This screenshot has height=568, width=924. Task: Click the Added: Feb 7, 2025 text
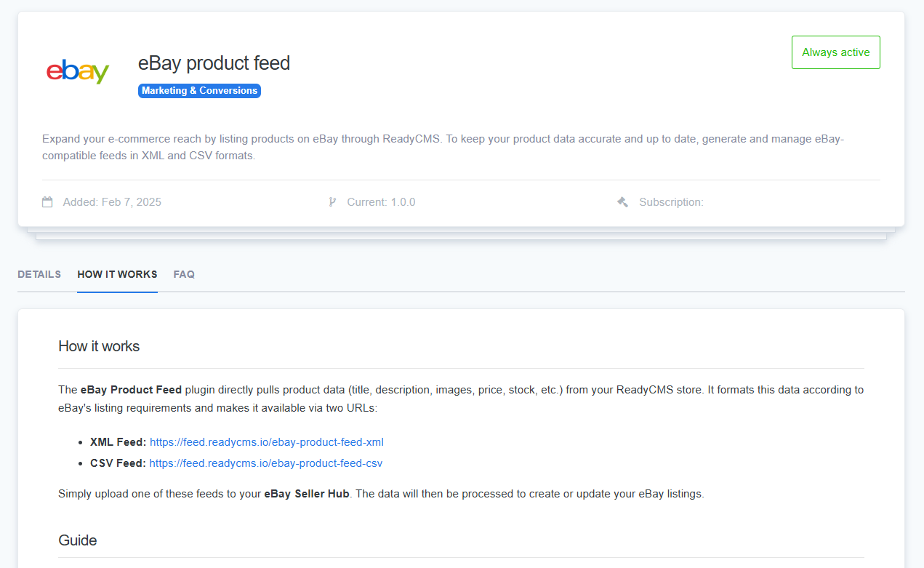[x=112, y=202]
